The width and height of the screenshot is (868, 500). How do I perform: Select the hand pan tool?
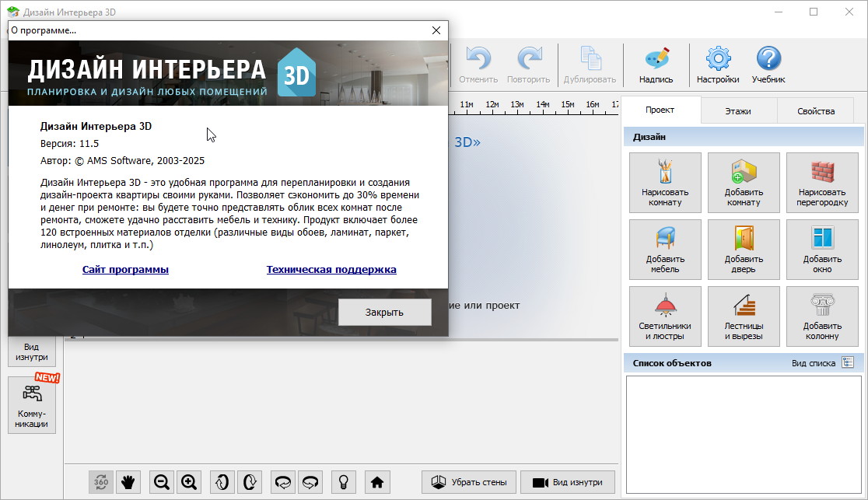128,482
